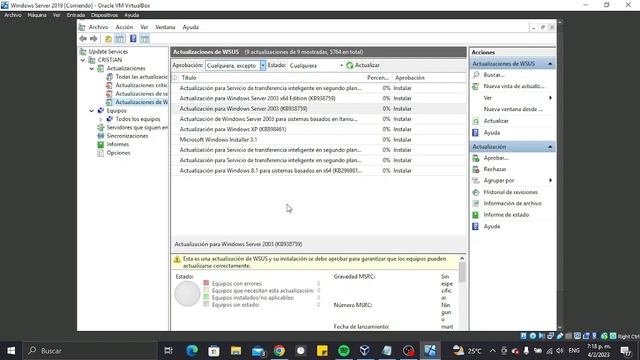Screen dimensions: 640x360
Task: Click Buscar... in the Acciones pane
Action: point(494,75)
